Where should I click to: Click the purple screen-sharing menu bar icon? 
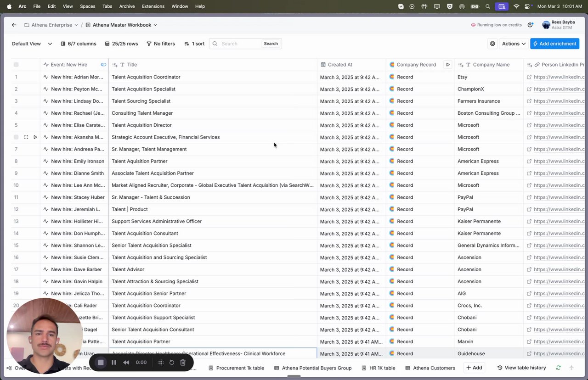tap(502, 6)
